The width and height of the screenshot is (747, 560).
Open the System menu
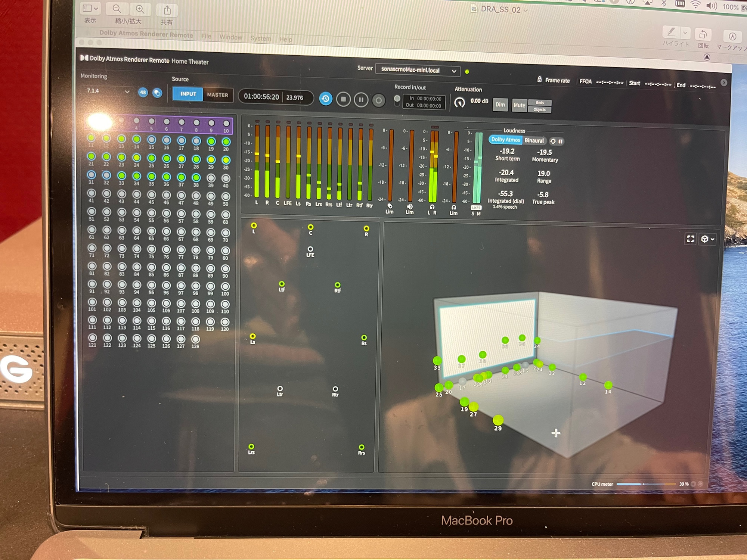point(261,38)
